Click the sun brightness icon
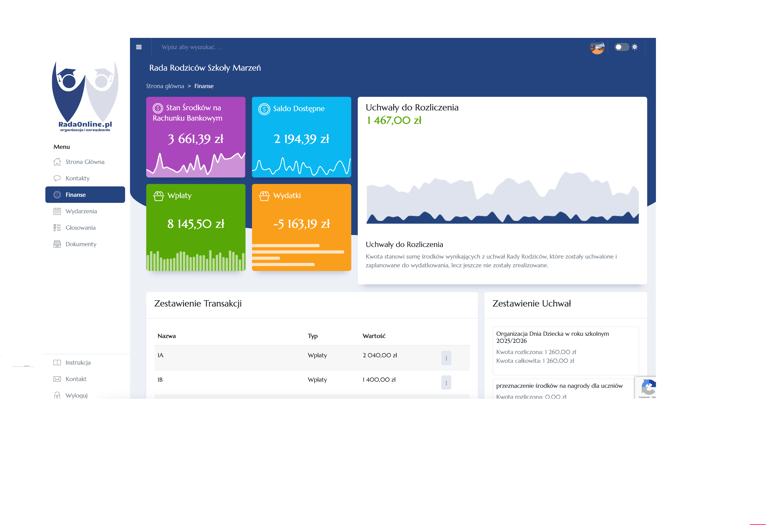Image resolution: width=768 pixels, height=525 pixels. coord(635,47)
